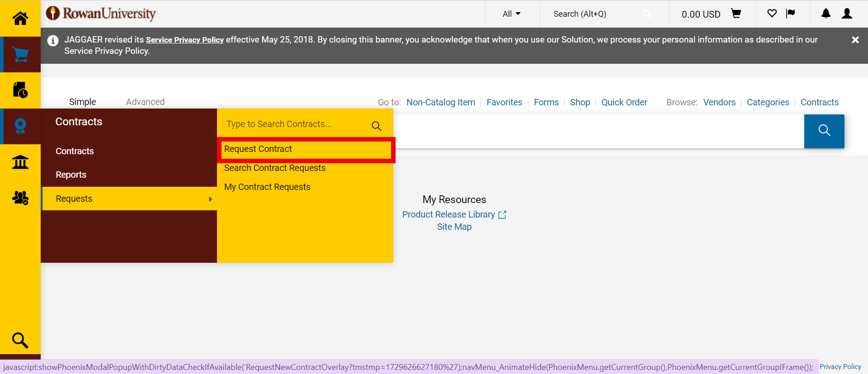Image resolution: width=868 pixels, height=374 pixels.
Task: Click the contracts search magnifier icon
Action: (376, 126)
